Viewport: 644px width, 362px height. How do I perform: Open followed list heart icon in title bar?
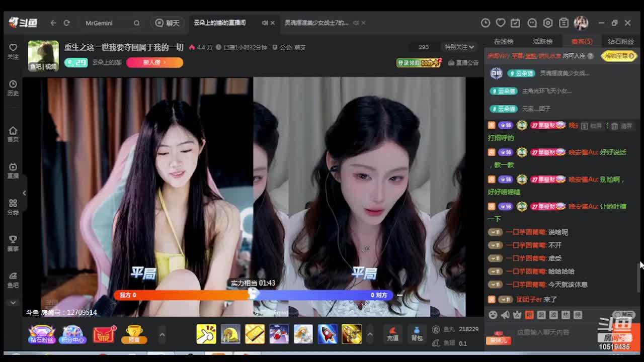pyautogui.click(x=501, y=23)
